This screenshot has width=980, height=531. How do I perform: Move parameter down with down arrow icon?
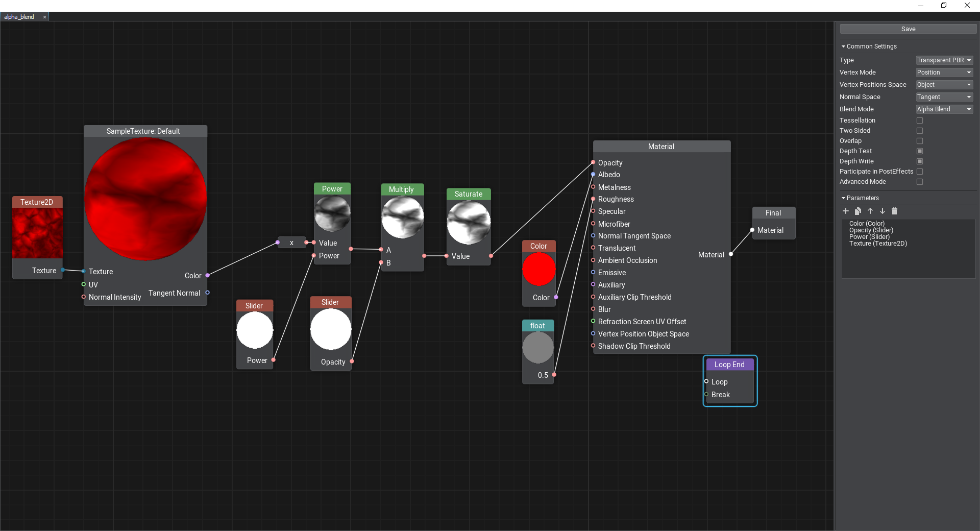point(883,211)
